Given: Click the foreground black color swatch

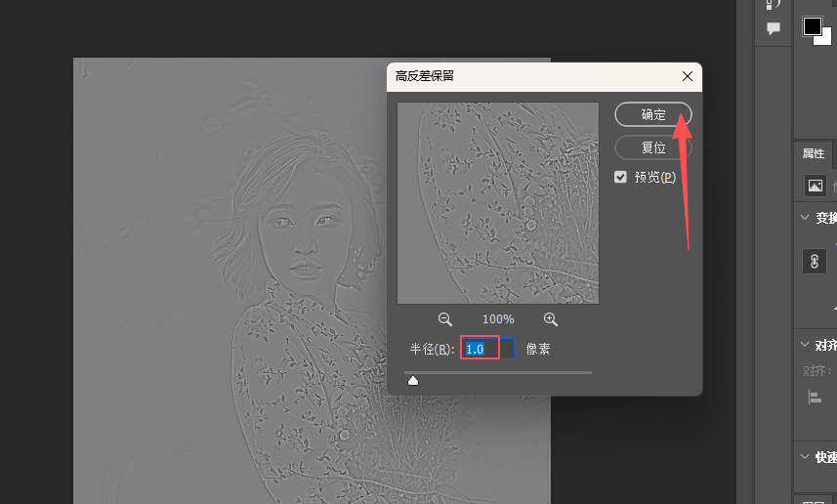Looking at the screenshot, I should click(x=812, y=25).
